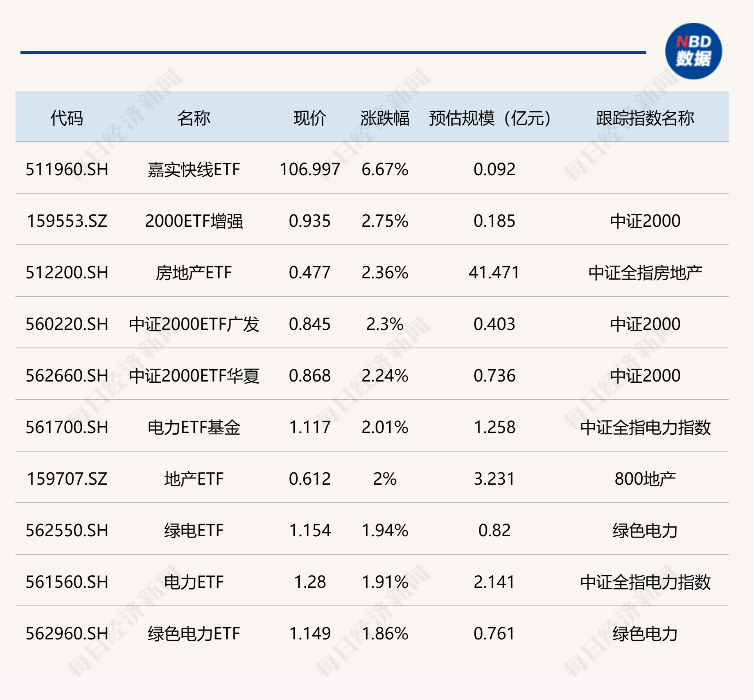Click the scale value 0.736
754x700 pixels.
tap(494, 376)
